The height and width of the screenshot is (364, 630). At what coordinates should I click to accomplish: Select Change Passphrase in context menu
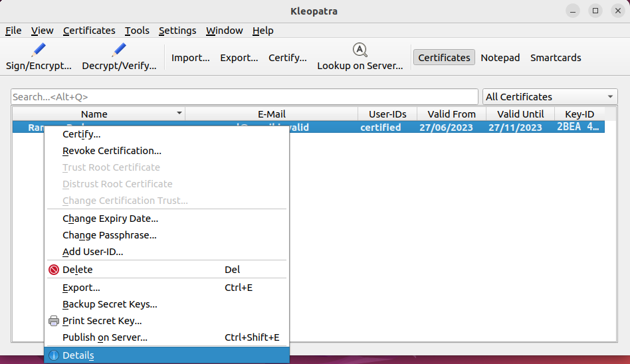tap(166, 235)
